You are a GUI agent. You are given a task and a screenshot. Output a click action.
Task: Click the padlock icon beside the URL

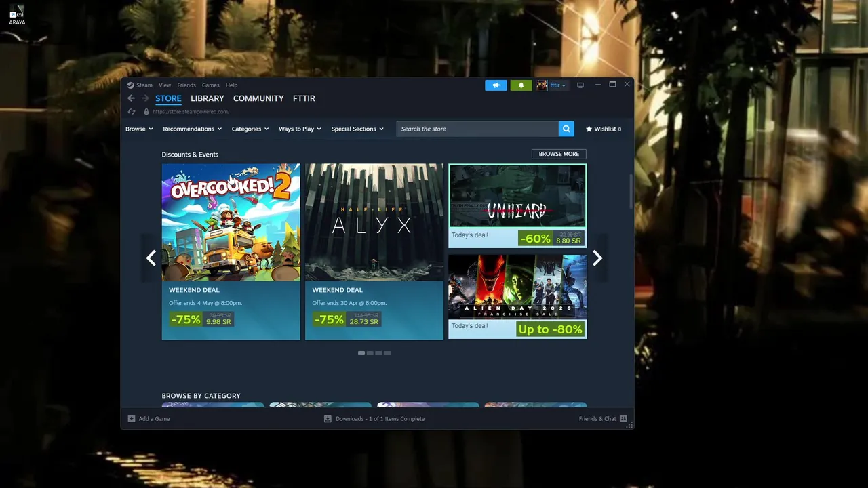(x=146, y=112)
